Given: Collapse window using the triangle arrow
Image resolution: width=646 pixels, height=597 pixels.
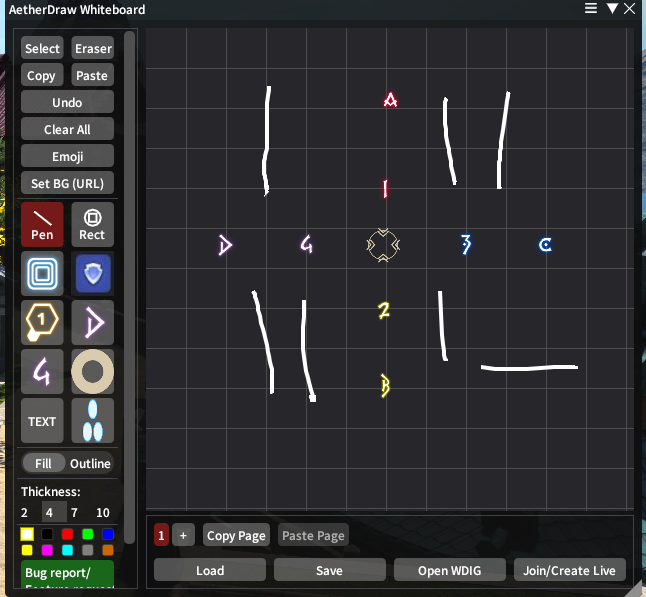Looking at the screenshot, I should click(612, 8).
